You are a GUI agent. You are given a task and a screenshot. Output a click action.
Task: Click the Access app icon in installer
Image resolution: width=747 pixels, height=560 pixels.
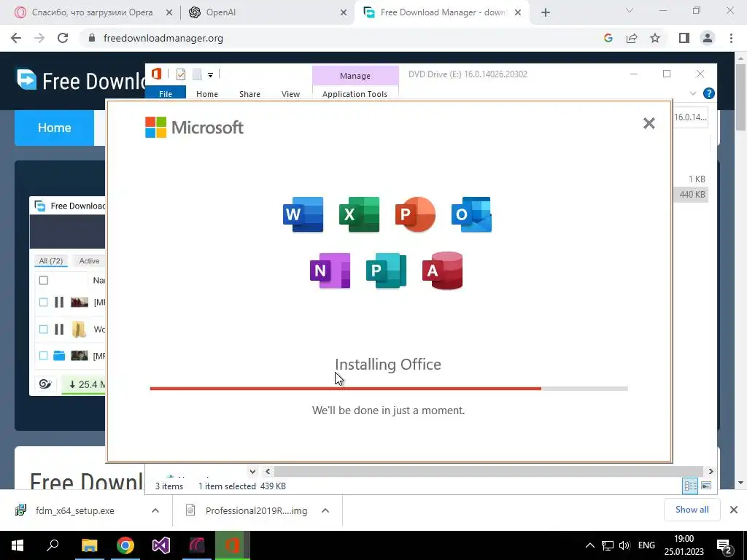443,271
